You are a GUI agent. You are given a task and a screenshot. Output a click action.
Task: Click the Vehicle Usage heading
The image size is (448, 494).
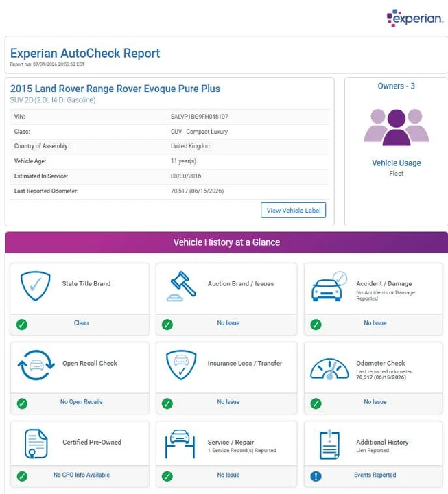tap(397, 163)
